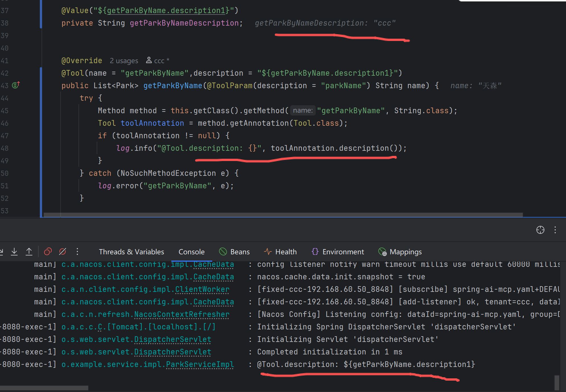Click the ParkServiceImpl link in console
Viewport: 566px width, 392px height.
(x=200, y=364)
